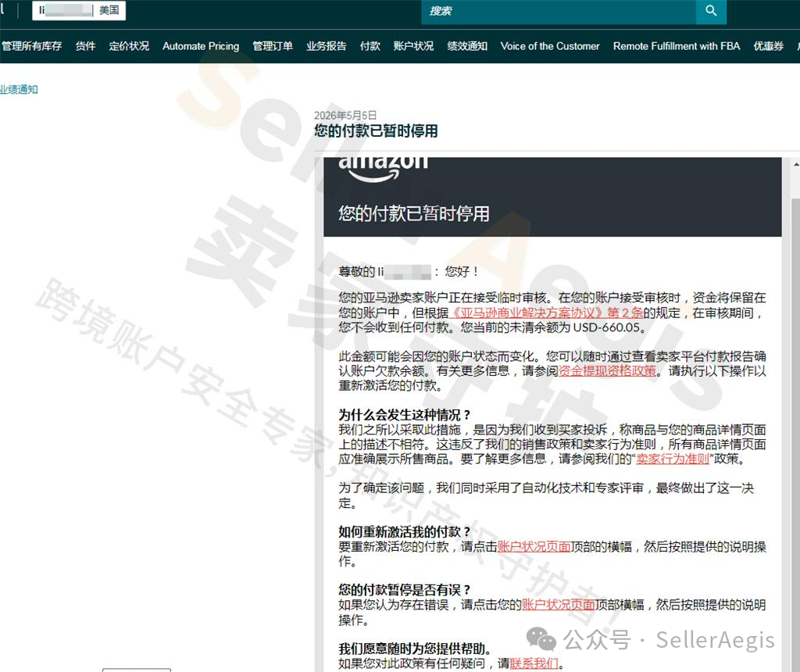
Task: Click heading 您的付款已暂时停用 above message
Action: click(376, 130)
